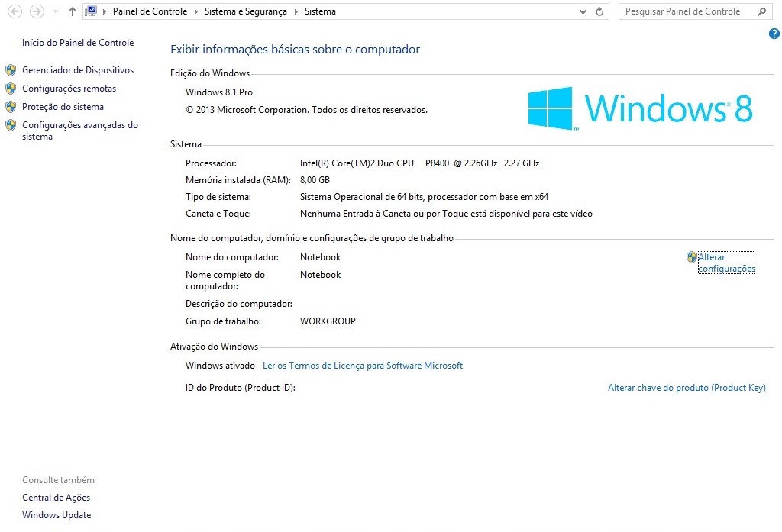Select Notebook beside Nome do computador
This screenshot has height=532, width=782.
point(320,257)
